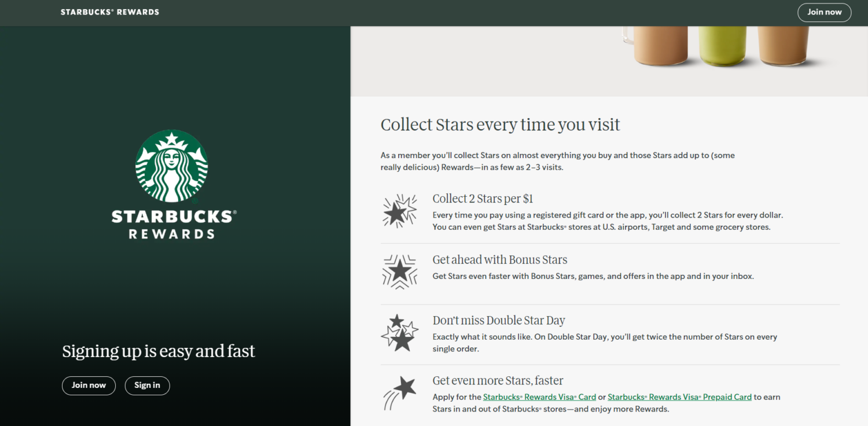Click the Collect 2 Stars per $1 heading
868x426 pixels.
483,199
